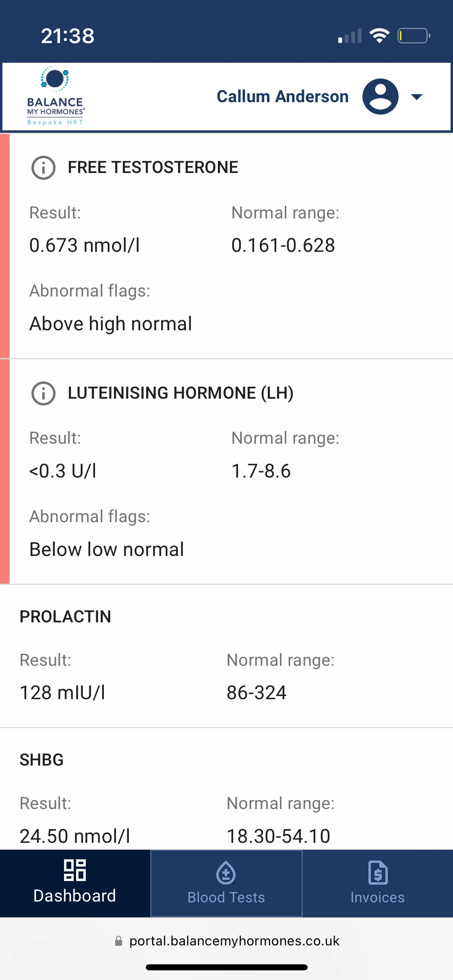Tap the Luteinising Hormone info icon

click(x=43, y=393)
